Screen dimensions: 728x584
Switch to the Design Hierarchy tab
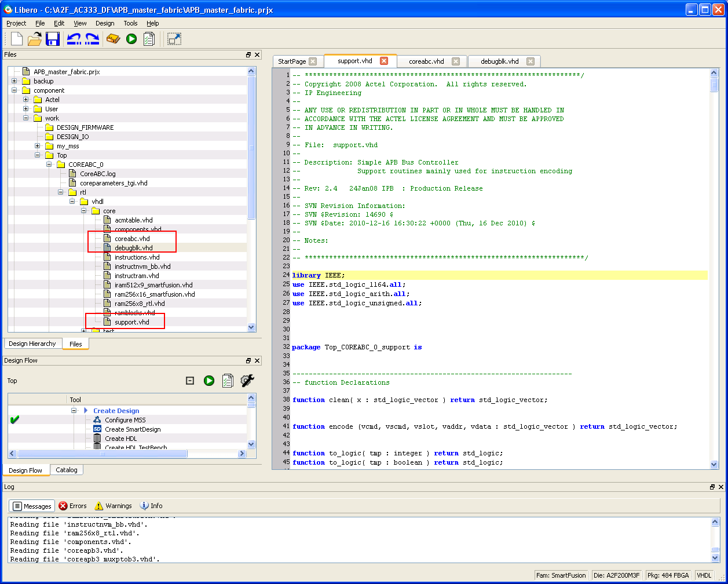[x=32, y=344]
